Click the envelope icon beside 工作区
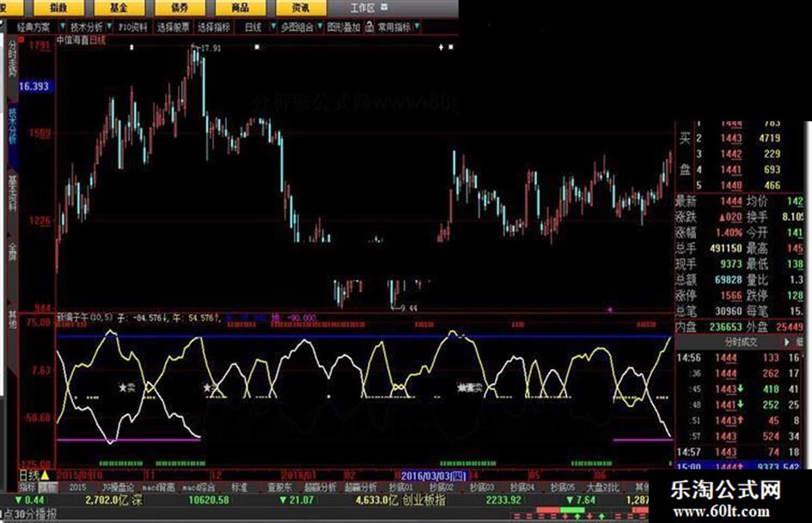The width and height of the screenshot is (812, 523). (384, 7)
